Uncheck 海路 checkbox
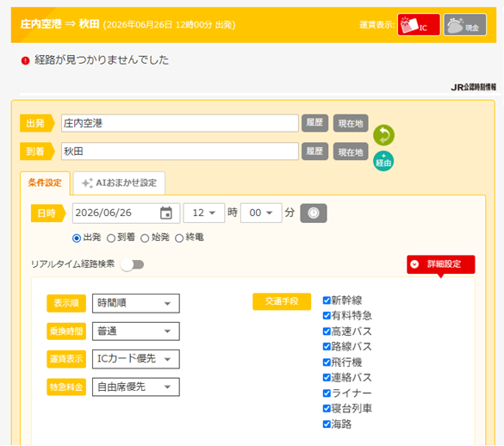504x446 pixels. [327, 424]
